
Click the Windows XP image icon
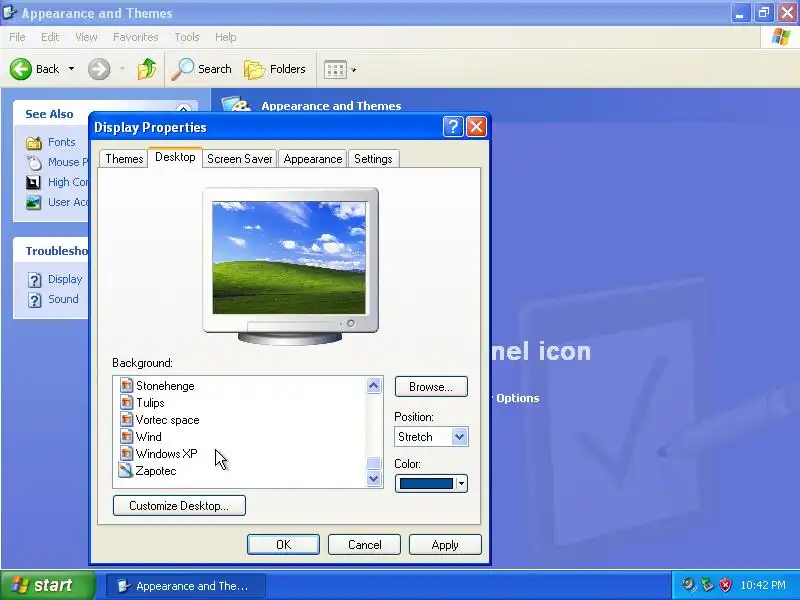[126, 453]
